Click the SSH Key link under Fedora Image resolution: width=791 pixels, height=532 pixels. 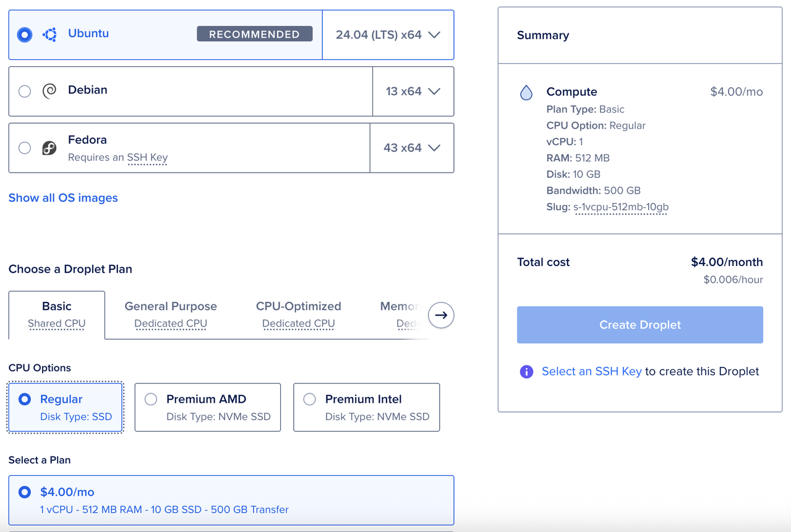pyautogui.click(x=147, y=158)
